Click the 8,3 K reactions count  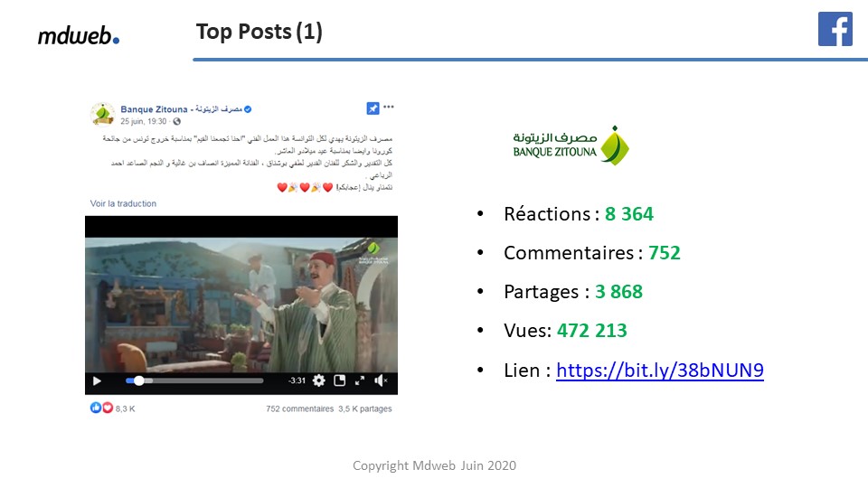click(125, 408)
